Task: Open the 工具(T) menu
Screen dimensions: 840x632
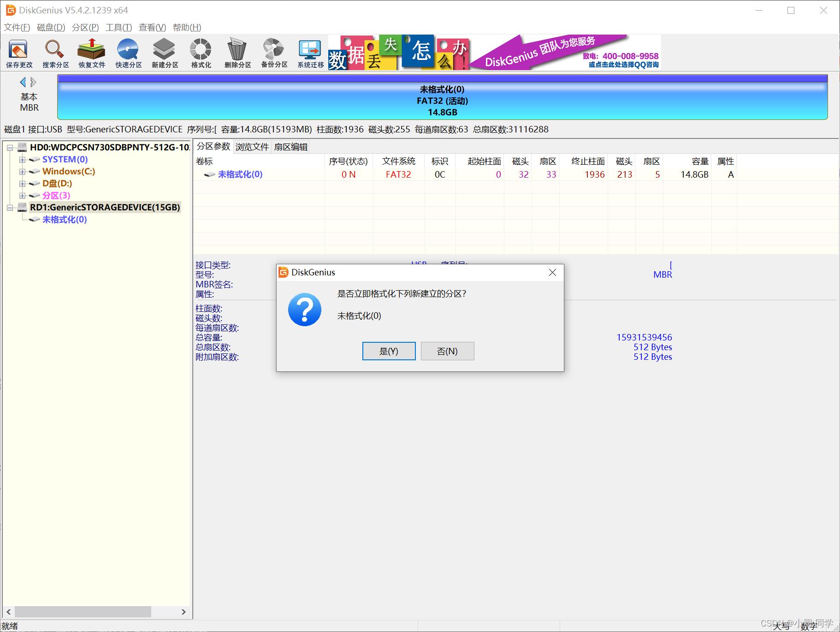Action: (119, 27)
